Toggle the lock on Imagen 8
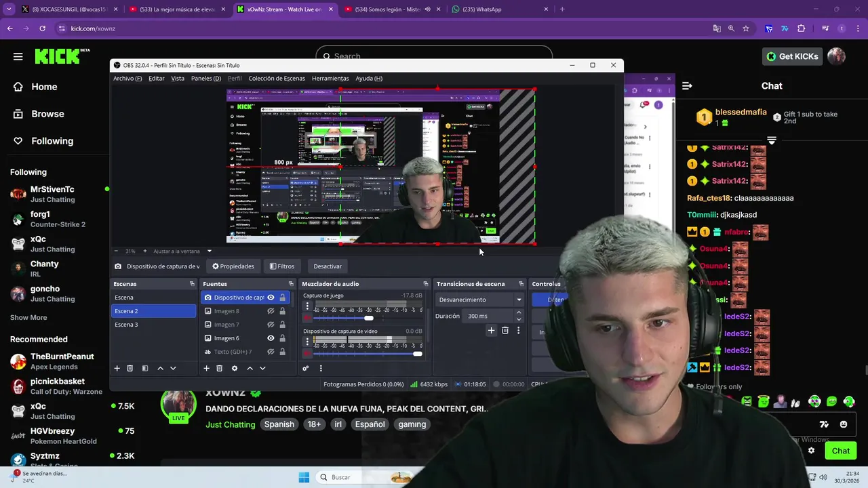 pyautogui.click(x=282, y=311)
